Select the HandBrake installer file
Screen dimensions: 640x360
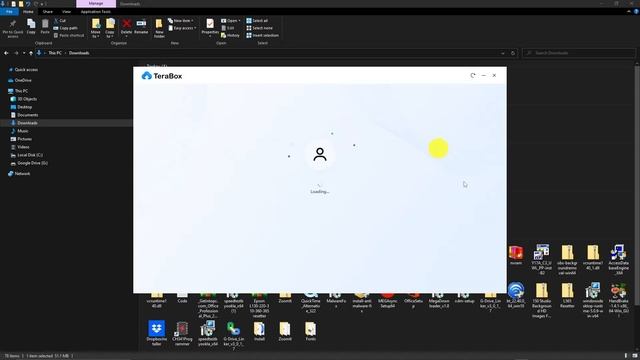coord(618,300)
